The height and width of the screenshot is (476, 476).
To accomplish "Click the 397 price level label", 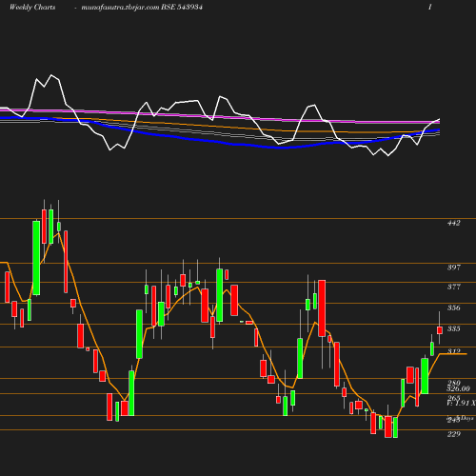I will (454, 268).
